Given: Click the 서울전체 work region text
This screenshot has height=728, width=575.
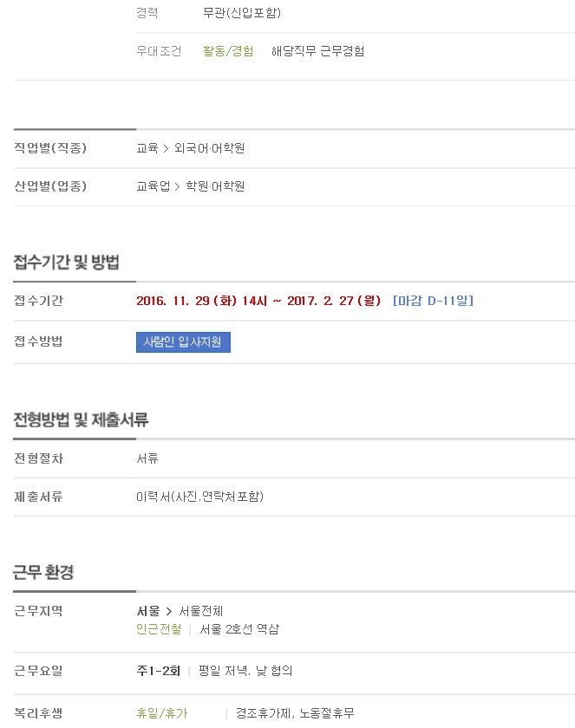Looking at the screenshot, I should (x=201, y=611).
